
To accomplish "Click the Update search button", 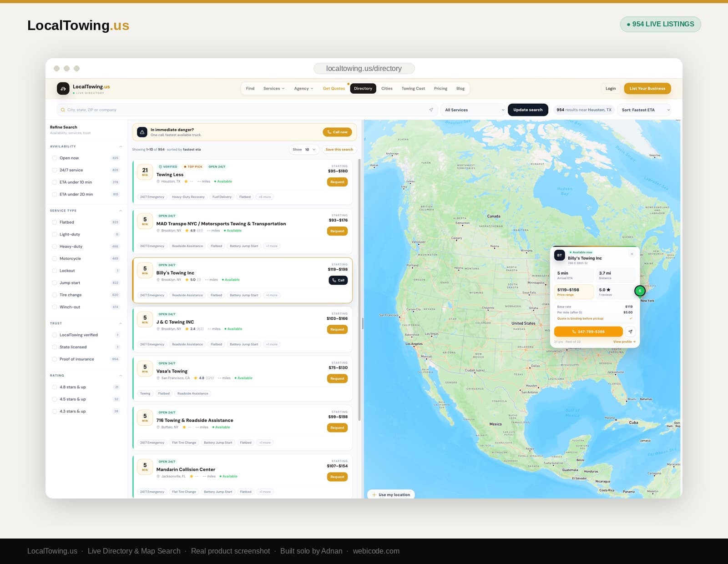I will tap(528, 110).
